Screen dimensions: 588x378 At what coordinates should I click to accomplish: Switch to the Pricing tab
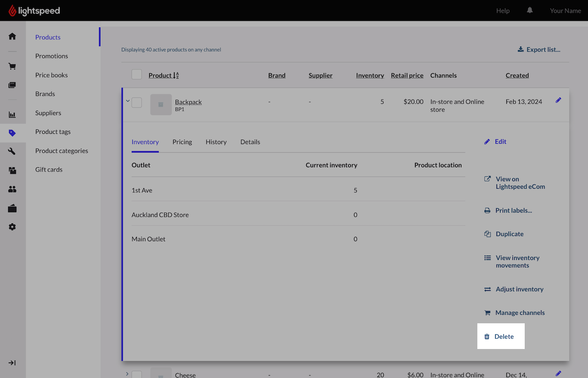tap(182, 142)
